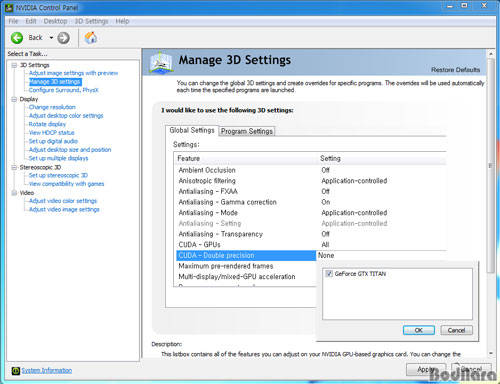
Task: Click the main page vertical scrollbar
Action: tap(491, 166)
